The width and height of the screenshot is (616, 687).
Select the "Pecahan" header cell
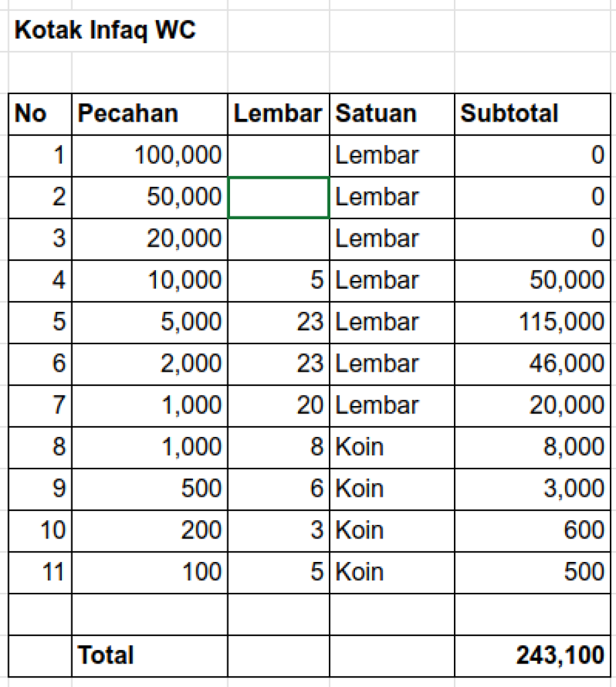pyautogui.click(x=150, y=114)
